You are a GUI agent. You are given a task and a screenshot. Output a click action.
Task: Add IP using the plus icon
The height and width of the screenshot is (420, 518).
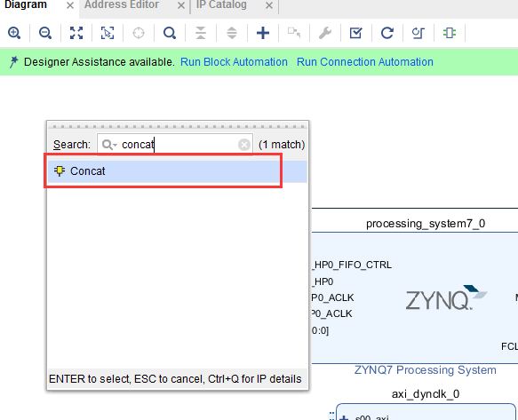pos(263,33)
